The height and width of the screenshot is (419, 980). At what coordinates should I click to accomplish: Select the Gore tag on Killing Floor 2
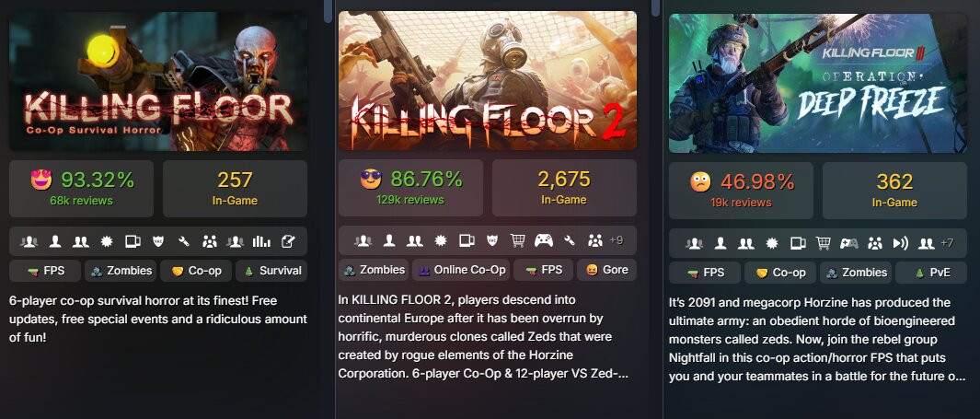point(606,270)
